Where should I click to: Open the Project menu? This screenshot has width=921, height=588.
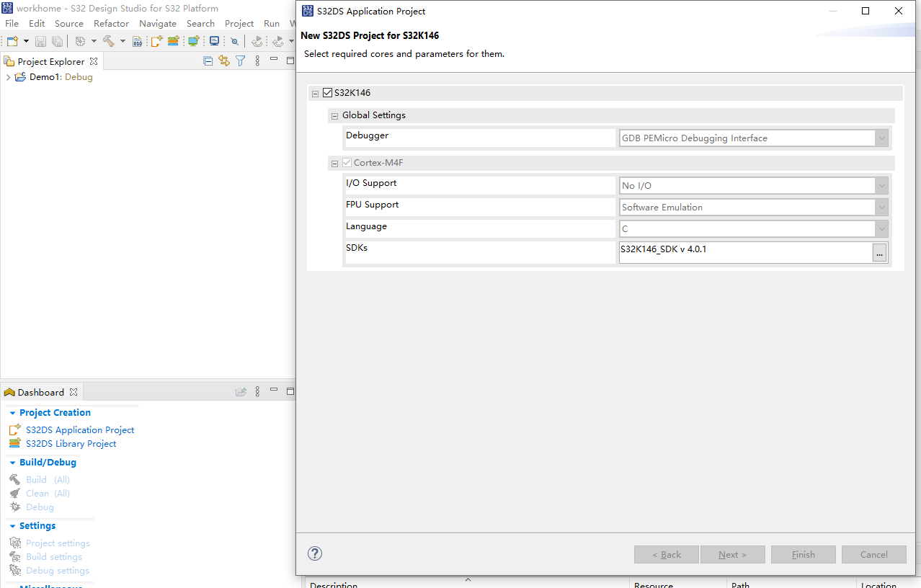click(239, 23)
